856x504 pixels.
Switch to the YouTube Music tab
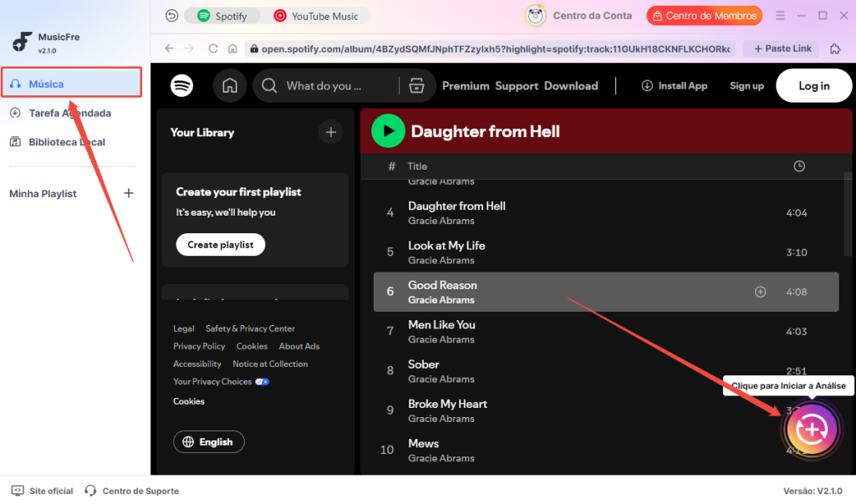point(316,16)
